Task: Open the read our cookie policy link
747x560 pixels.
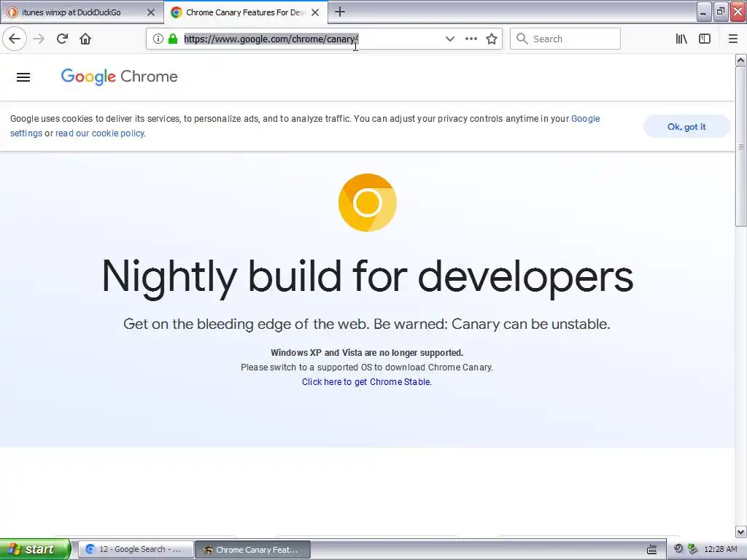Action: coord(99,133)
